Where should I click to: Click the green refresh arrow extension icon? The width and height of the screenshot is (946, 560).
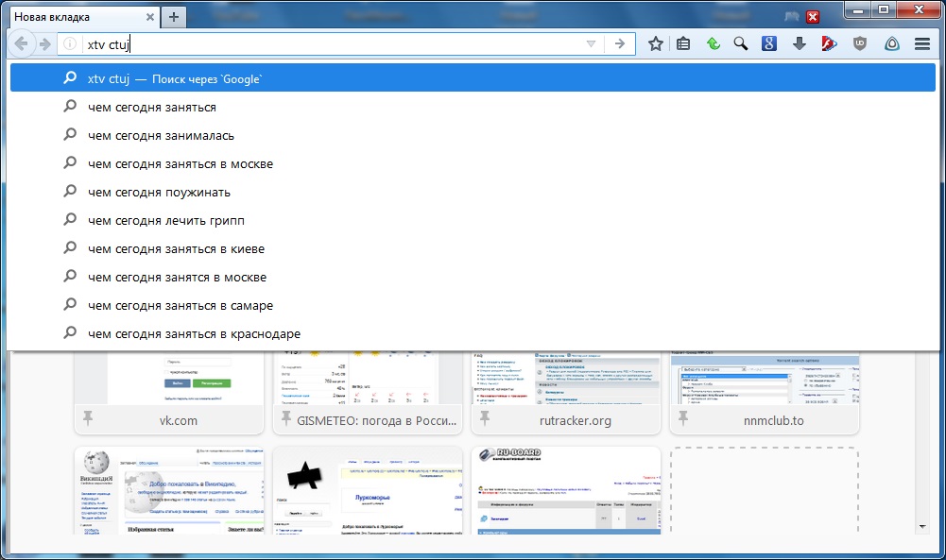point(714,43)
